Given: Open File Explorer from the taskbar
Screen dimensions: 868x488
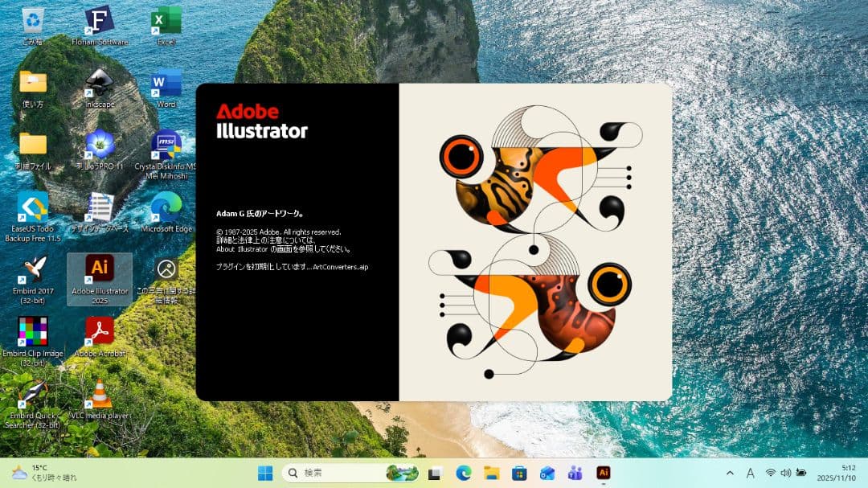Looking at the screenshot, I should pos(491,473).
